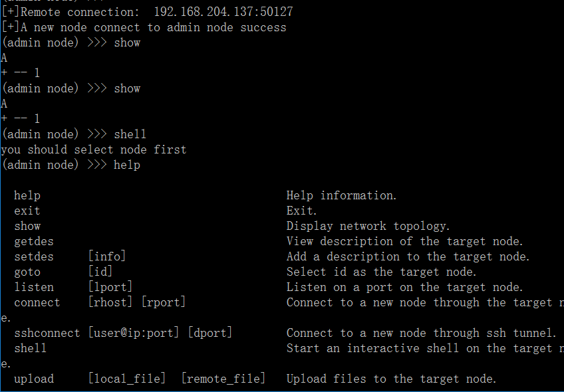This screenshot has height=392, width=564.
Task: Click the remote connection IP address 192.168.204.137:50127
Action: click(x=223, y=12)
